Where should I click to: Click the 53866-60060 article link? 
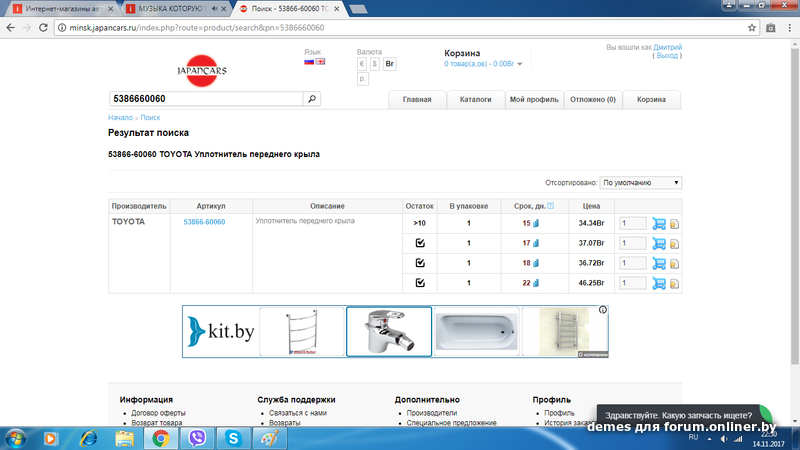[x=204, y=222]
